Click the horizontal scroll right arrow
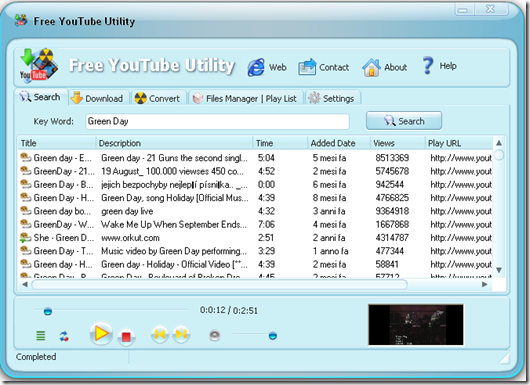Viewport: 530px width, 385px height. point(485,285)
